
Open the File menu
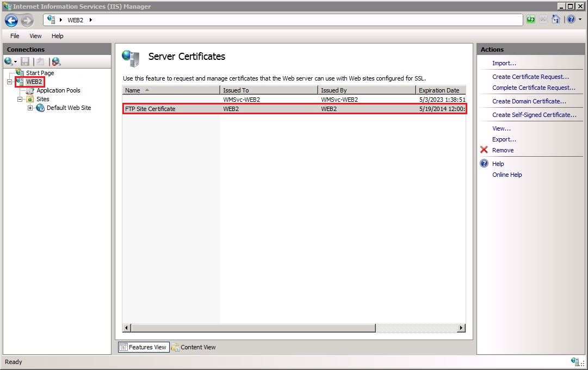15,36
